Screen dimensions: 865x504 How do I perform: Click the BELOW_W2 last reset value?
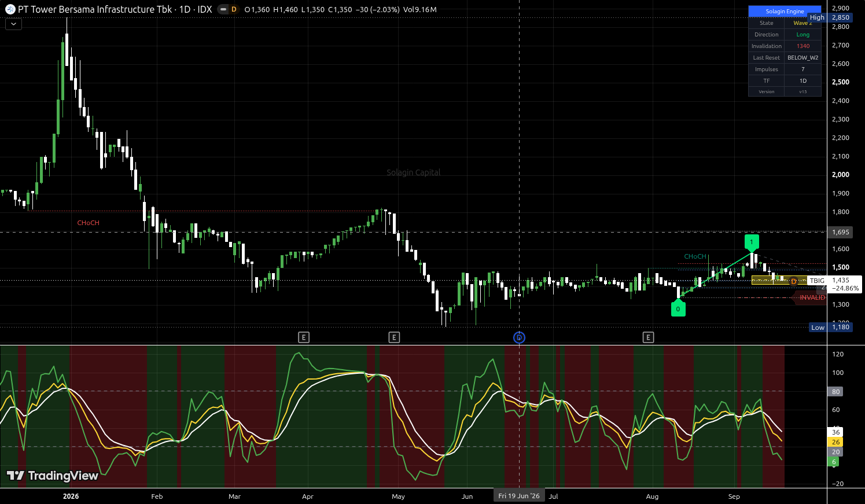(x=803, y=58)
